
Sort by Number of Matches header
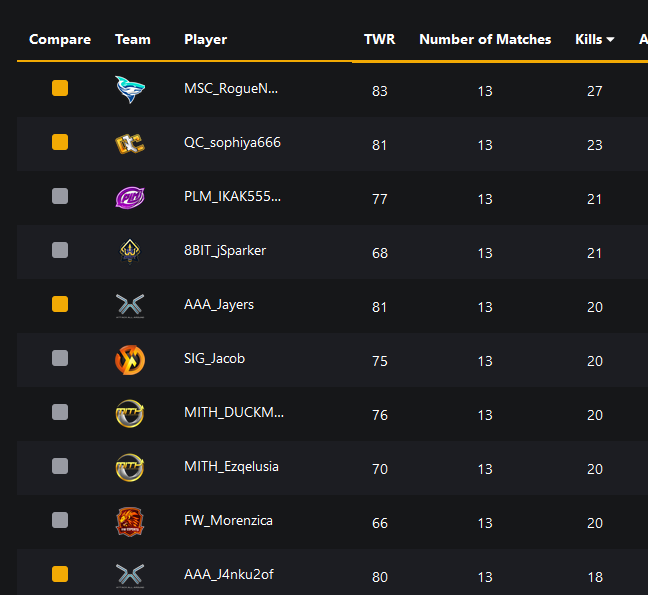485,39
